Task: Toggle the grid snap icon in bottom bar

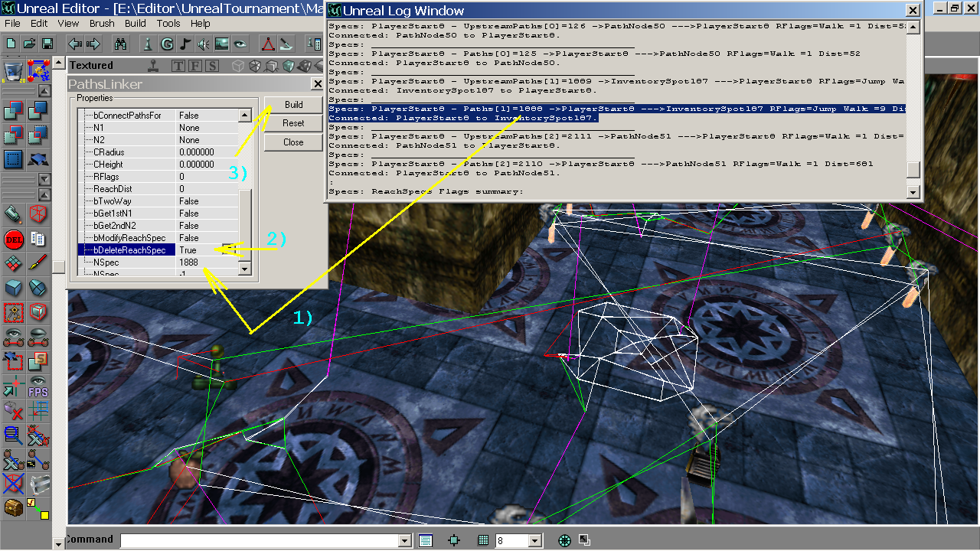Action: pos(483,540)
